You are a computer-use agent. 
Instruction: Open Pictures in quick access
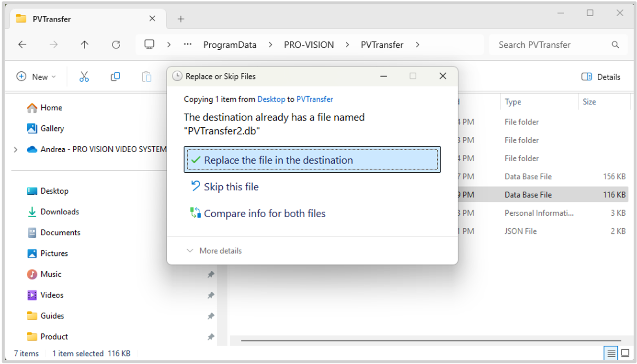[47, 253]
